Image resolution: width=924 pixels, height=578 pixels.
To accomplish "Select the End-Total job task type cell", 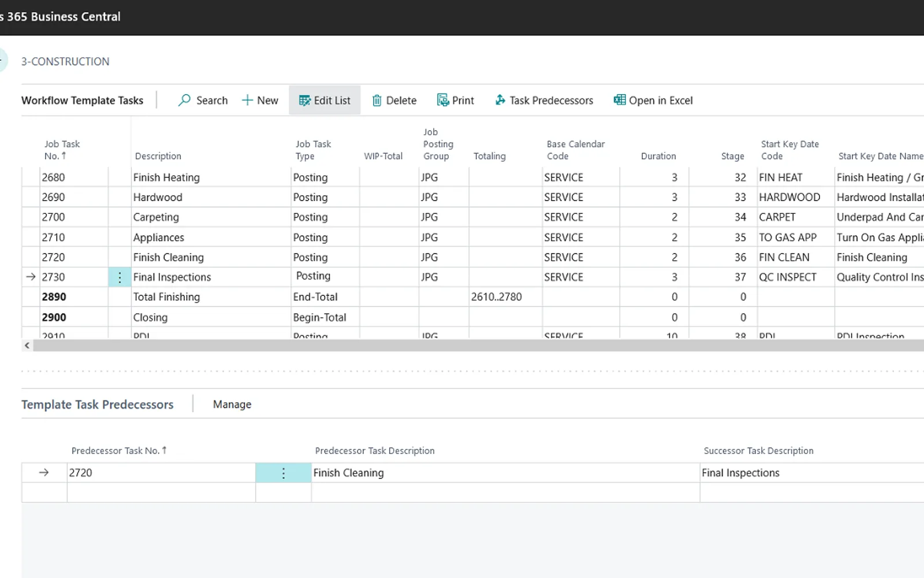I will 325,297.
